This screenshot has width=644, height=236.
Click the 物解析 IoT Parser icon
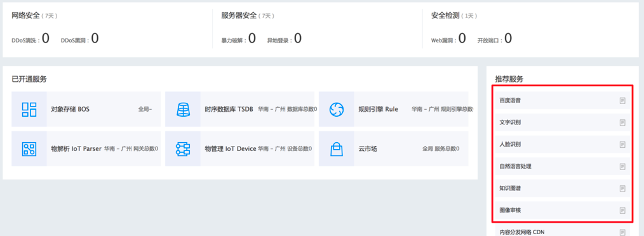(x=29, y=149)
